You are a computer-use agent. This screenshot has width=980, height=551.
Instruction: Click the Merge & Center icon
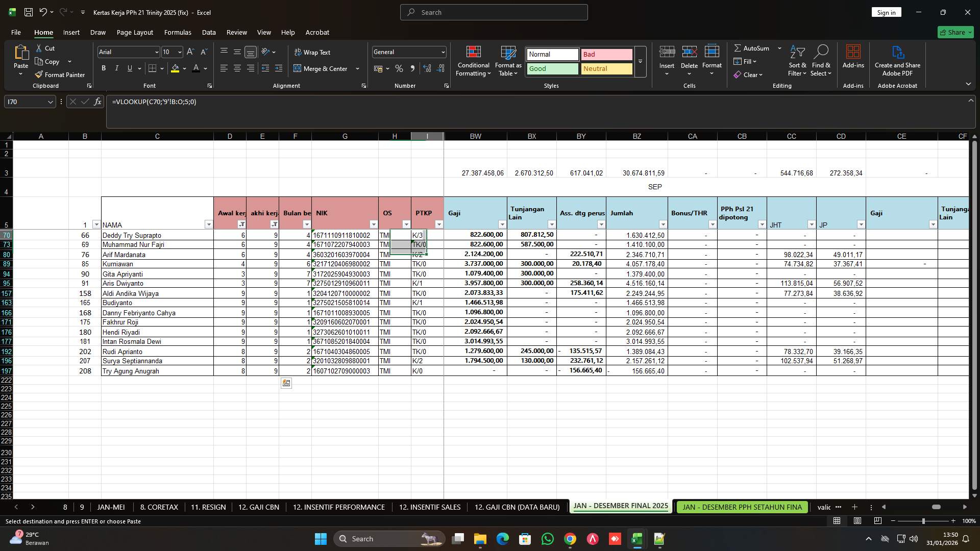pyautogui.click(x=322, y=68)
